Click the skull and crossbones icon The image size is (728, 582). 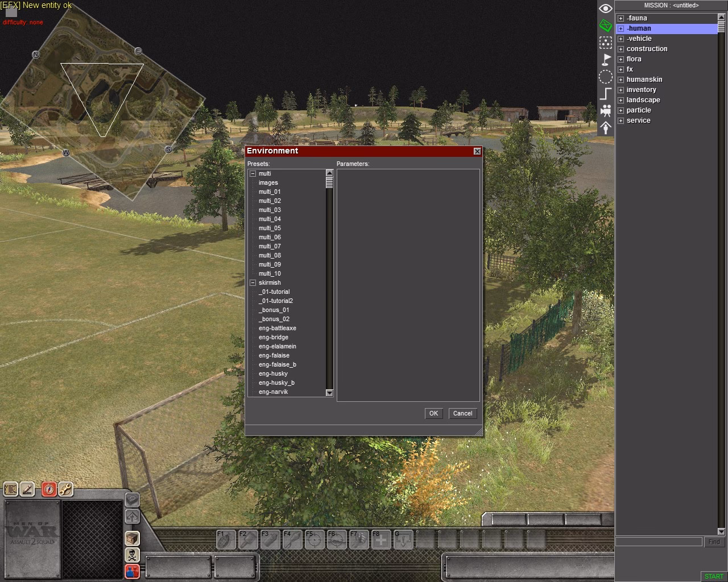point(132,555)
